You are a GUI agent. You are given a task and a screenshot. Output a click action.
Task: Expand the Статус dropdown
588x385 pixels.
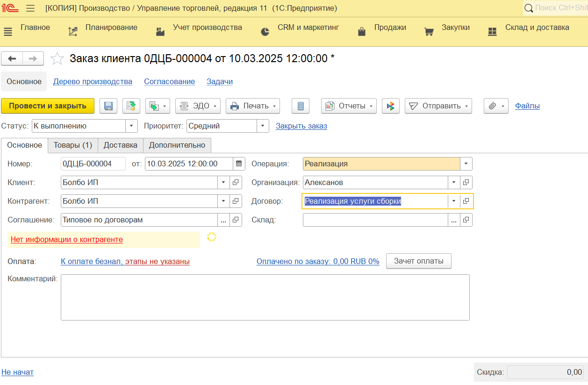pyautogui.click(x=131, y=126)
